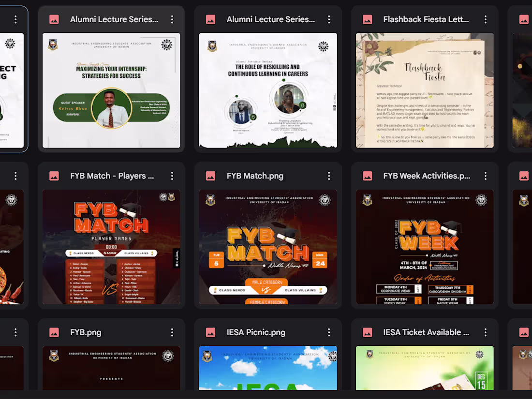The image size is (532, 399).
Task: Open the Flashback Fiesta letter thumbnail
Action: (425, 90)
